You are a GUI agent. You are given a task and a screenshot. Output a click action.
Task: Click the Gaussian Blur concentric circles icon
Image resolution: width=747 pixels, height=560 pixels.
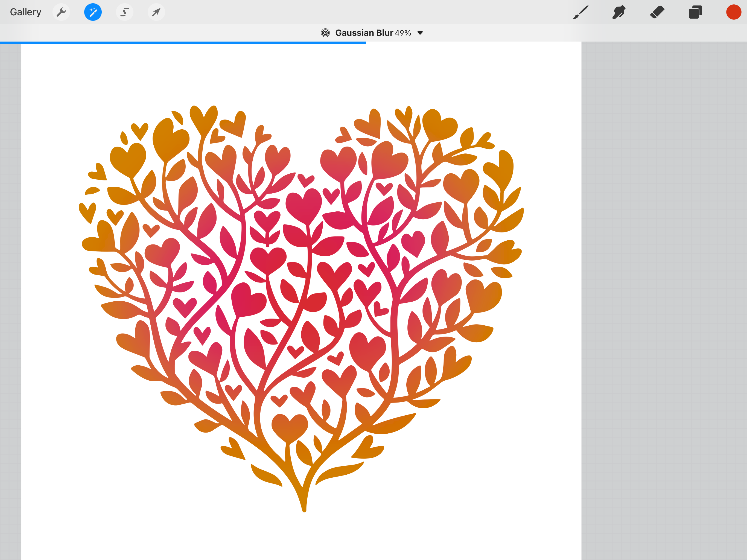tap(325, 33)
